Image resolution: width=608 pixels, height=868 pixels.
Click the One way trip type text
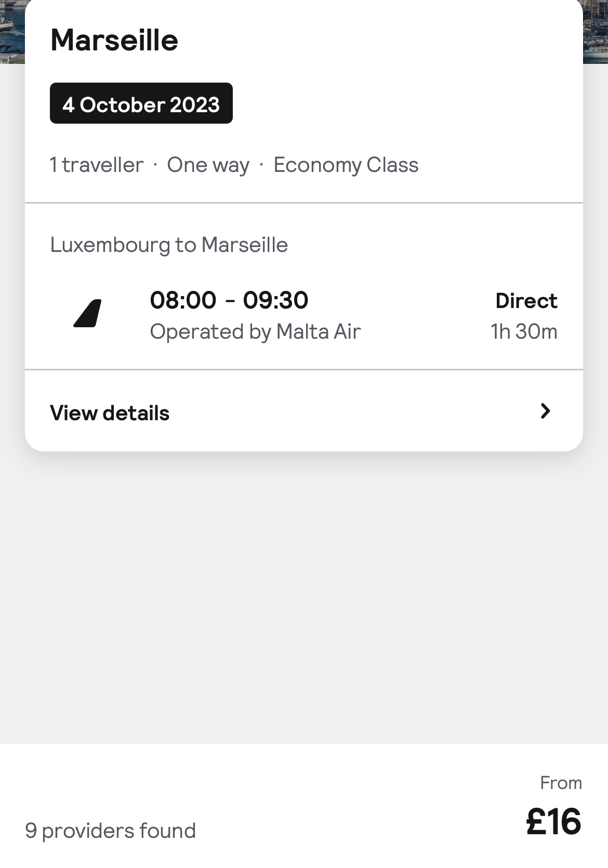(x=208, y=165)
